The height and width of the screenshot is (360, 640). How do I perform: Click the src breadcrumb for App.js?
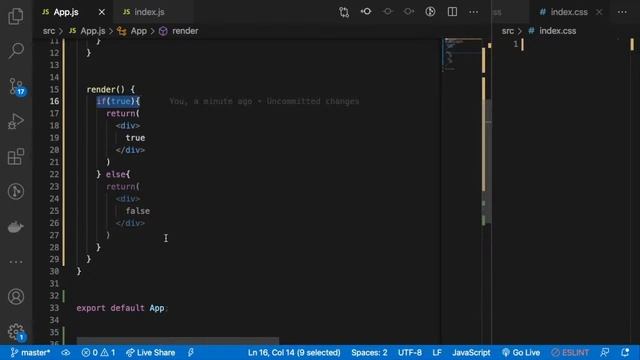tap(49, 31)
